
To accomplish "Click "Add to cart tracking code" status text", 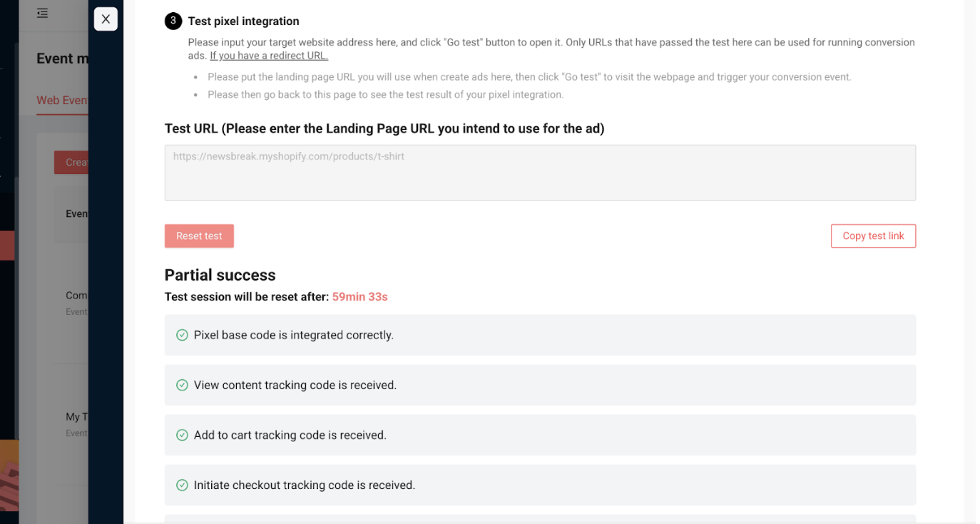I will (290, 435).
